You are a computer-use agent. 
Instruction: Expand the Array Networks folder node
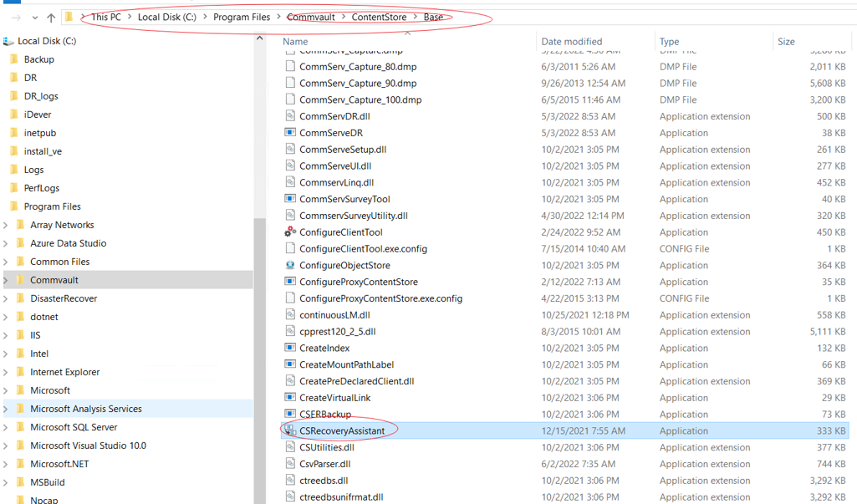pos(7,225)
